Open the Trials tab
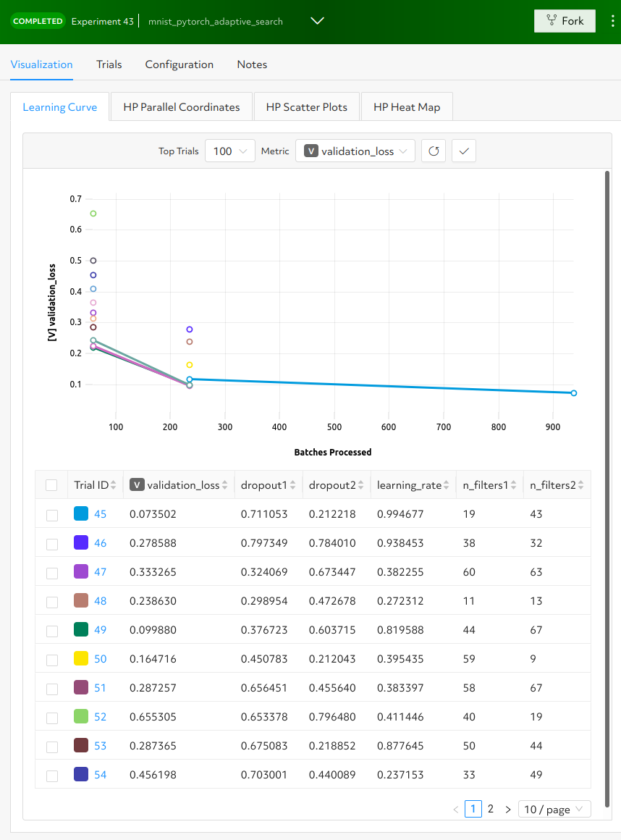Screen dimensions: 621x840 point(109,64)
